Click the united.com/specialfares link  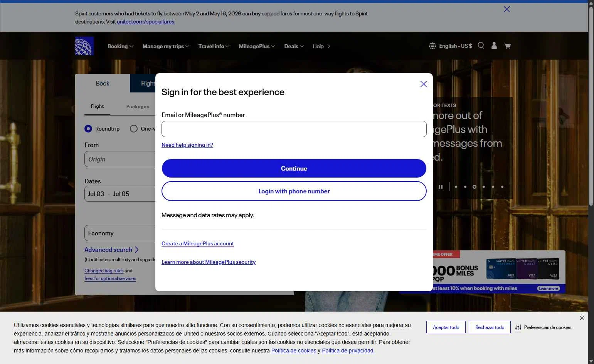point(146,22)
